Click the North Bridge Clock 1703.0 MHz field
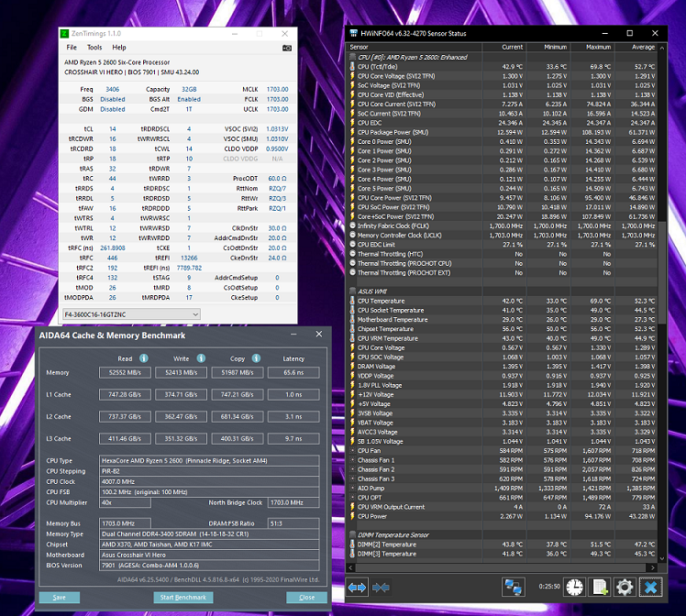The width and height of the screenshot is (686, 616). point(293,502)
